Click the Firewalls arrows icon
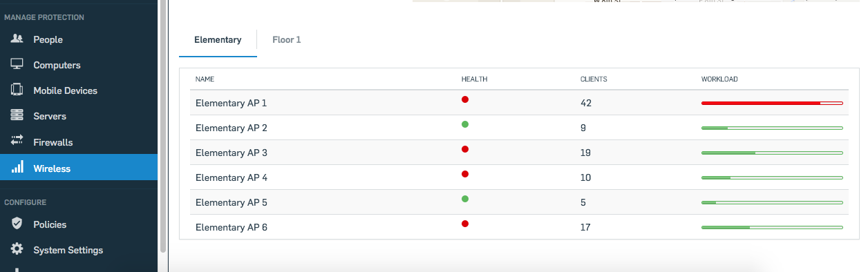Image resolution: width=868 pixels, height=272 pixels. point(17,142)
